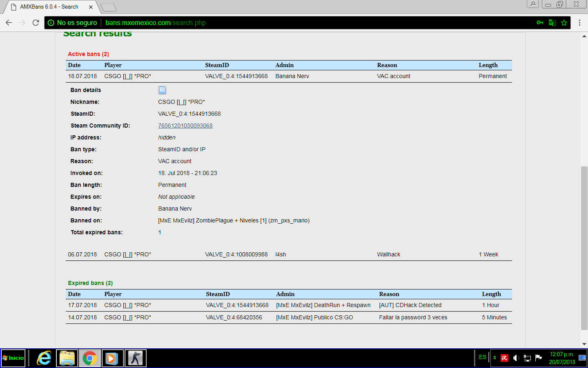This screenshot has width=588, height=368.
Task: Click the forward navigation arrow
Action: (x=22, y=22)
